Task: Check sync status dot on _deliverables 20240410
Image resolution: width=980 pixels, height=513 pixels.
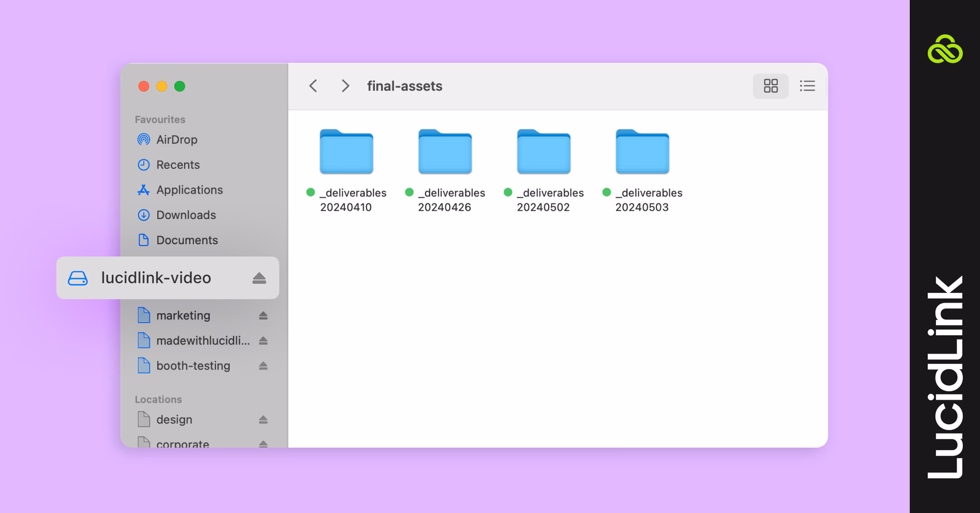Action: pyautogui.click(x=310, y=192)
